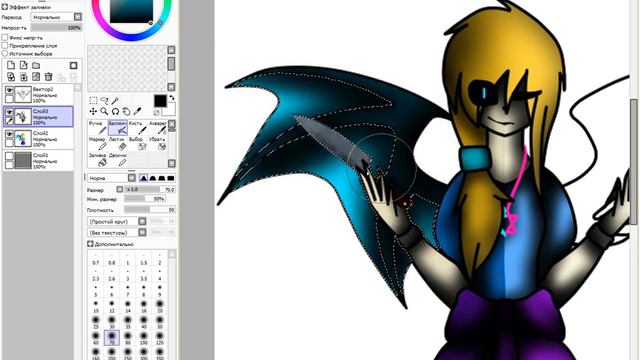Create a new layer folder
The image size is (640, 360).
(36, 65)
